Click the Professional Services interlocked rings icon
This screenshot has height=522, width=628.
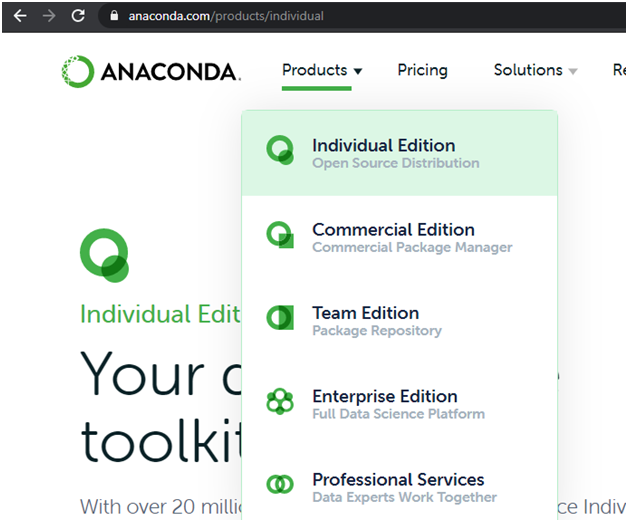(280, 484)
